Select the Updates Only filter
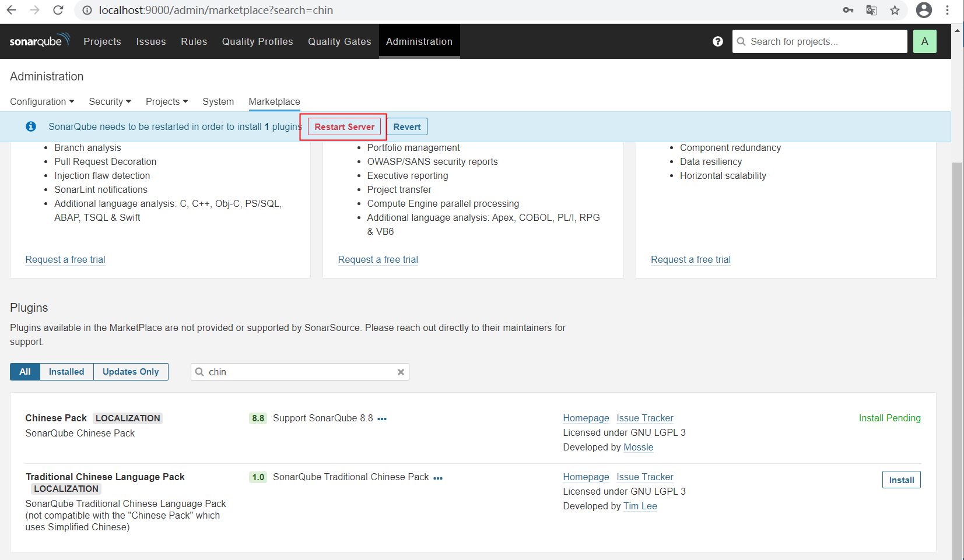Viewport: 964px width, 560px height. click(x=131, y=372)
